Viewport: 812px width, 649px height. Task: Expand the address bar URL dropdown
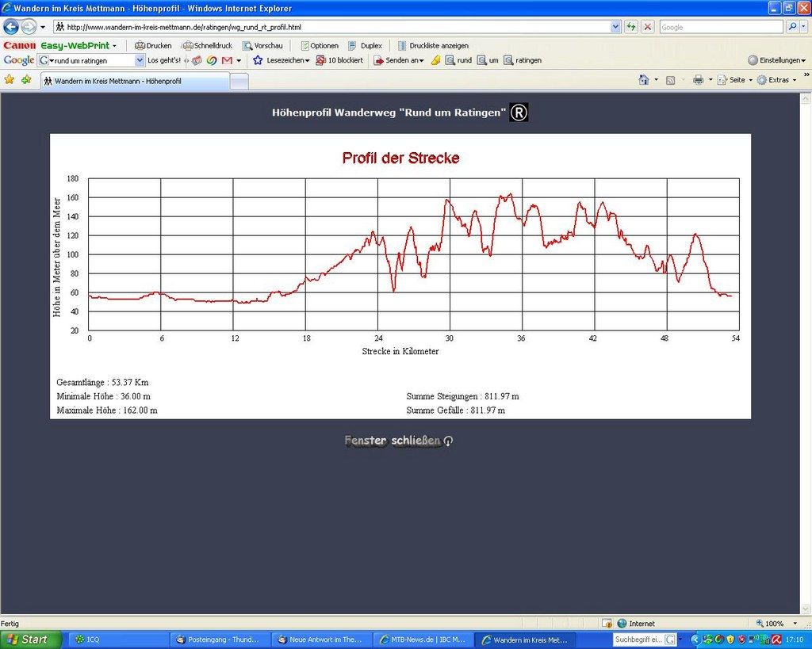pyautogui.click(x=616, y=27)
